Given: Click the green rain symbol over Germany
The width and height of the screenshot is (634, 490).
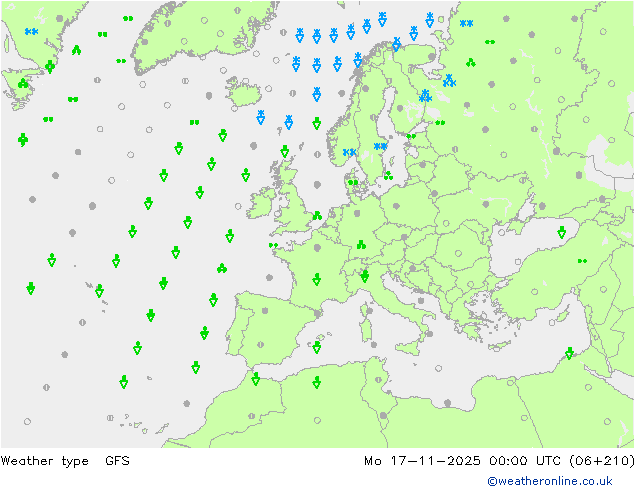Looking at the screenshot, I should (x=361, y=245).
